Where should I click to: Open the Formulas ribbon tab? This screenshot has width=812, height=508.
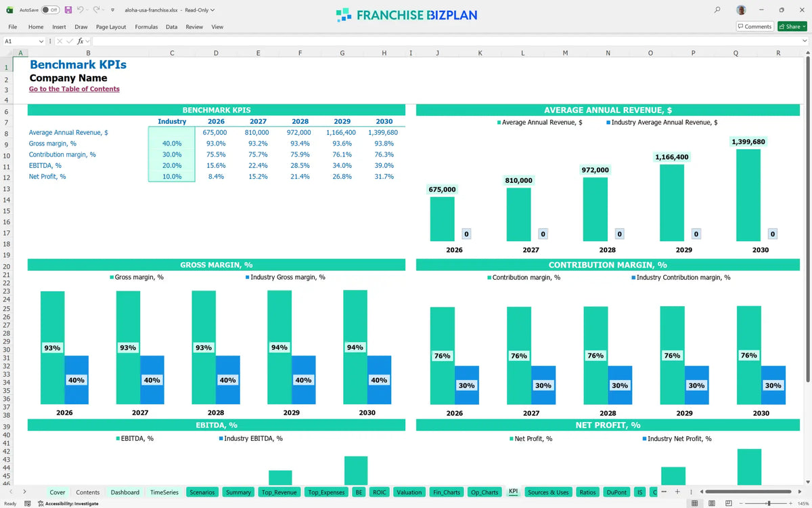(x=146, y=27)
